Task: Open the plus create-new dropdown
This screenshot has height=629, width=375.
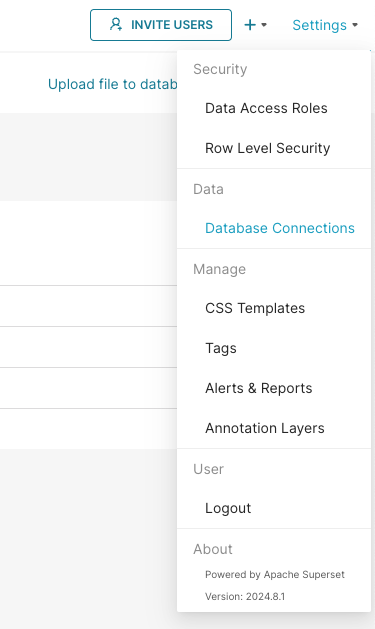Action: 255,25
